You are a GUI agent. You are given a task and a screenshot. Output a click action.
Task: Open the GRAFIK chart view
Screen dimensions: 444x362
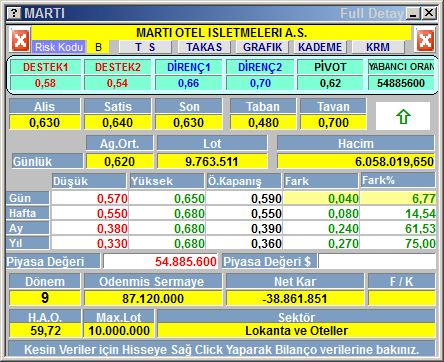pyautogui.click(x=262, y=47)
